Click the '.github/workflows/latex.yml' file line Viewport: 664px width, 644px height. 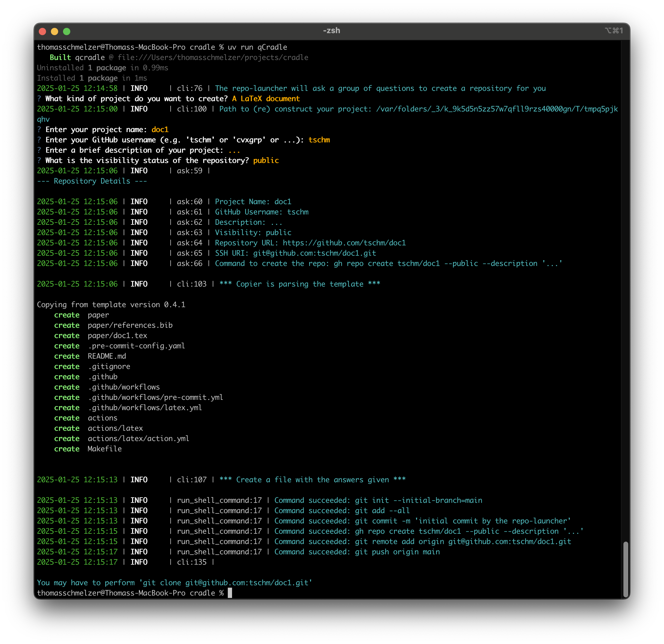coord(145,407)
